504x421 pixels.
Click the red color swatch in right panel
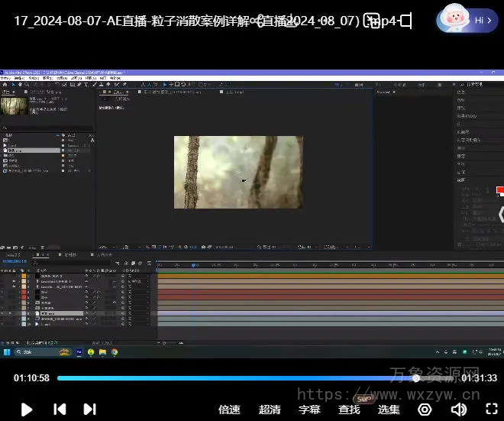(500, 190)
